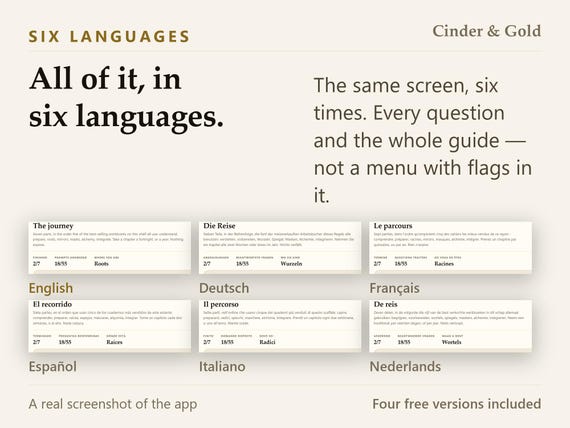Screen dimensions: 570x428
Task: Click 'Four free versions included' text
Action: click(457, 404)
